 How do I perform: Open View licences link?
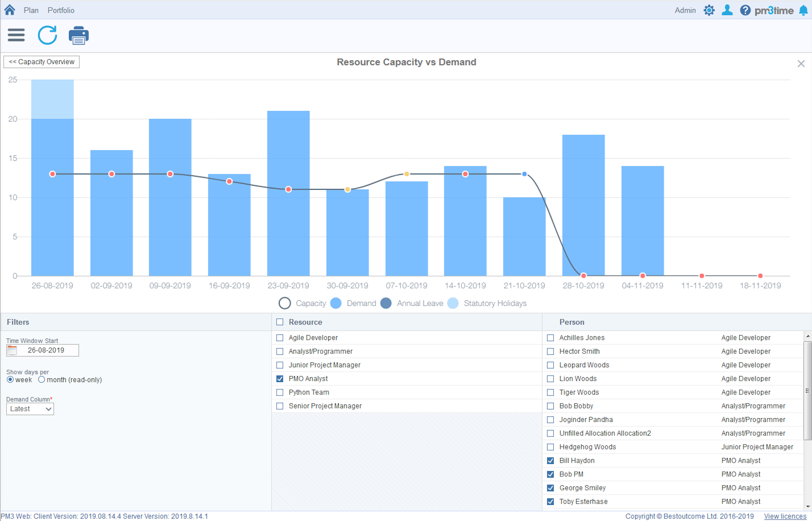point(785,516)
